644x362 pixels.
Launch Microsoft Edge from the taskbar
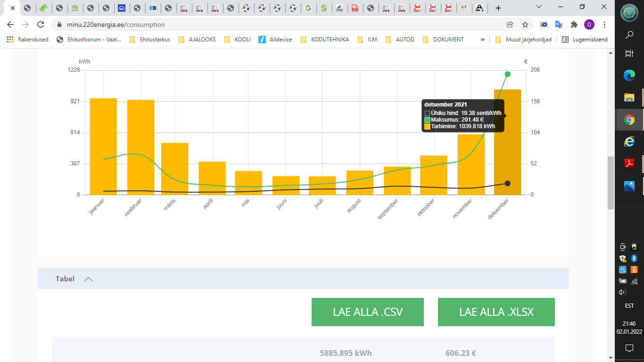(629, 75)
